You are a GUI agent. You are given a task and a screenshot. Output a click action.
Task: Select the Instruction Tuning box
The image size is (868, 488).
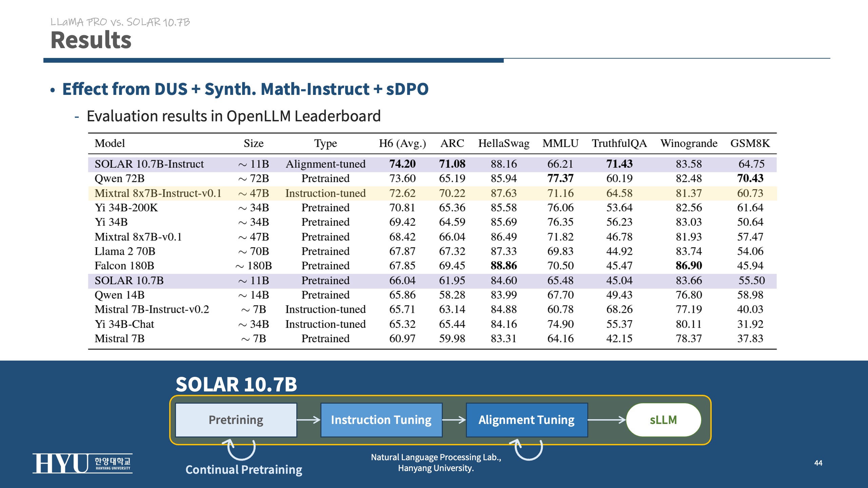(x=381, y=420)
